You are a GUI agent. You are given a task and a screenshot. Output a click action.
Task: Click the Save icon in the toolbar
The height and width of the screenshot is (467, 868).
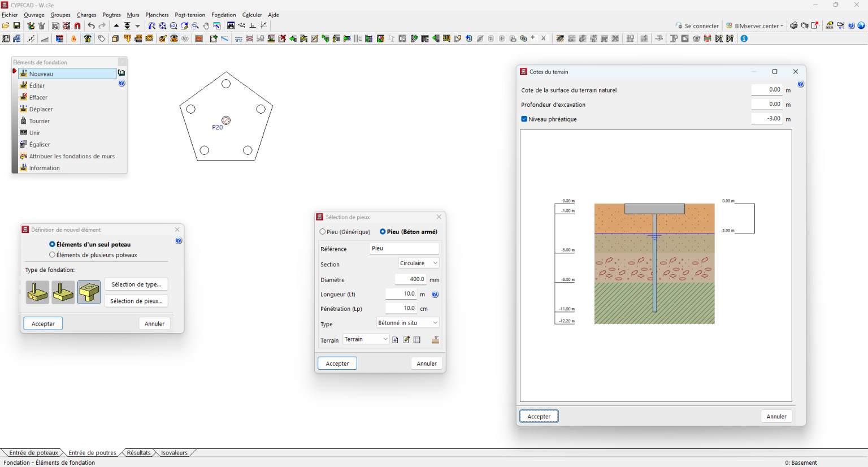point(17,26)
